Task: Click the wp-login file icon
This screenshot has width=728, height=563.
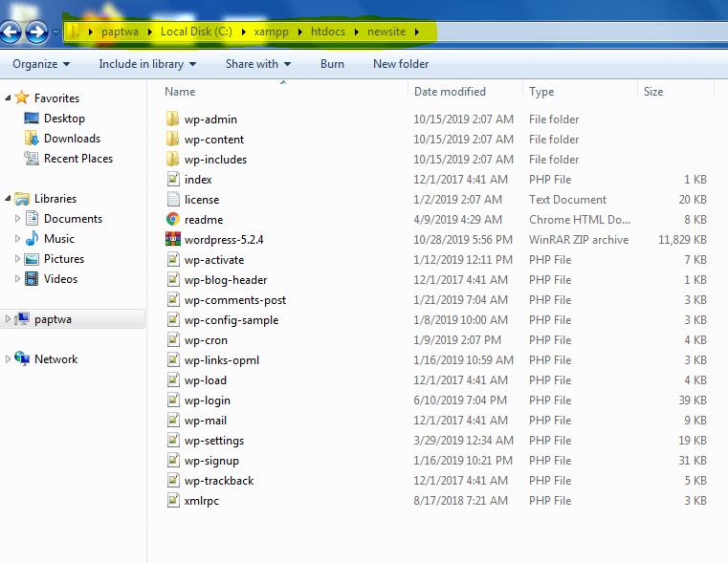Action: [x=173, y=400]
